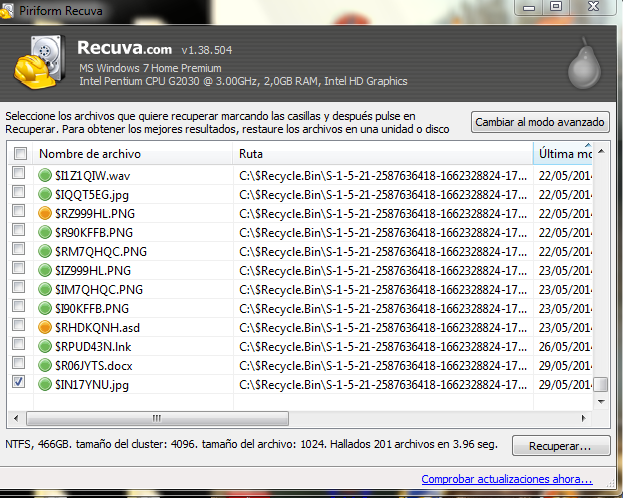The width and height of the screenshot is (623, 498).
Task: Click the Recuva.com title text
Action: [x=124, y=48]
